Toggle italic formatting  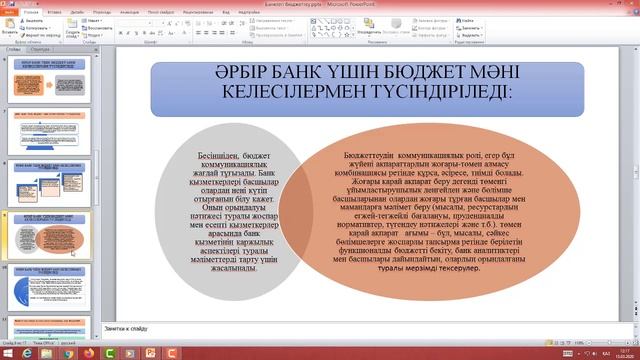[x=128, y=33]
